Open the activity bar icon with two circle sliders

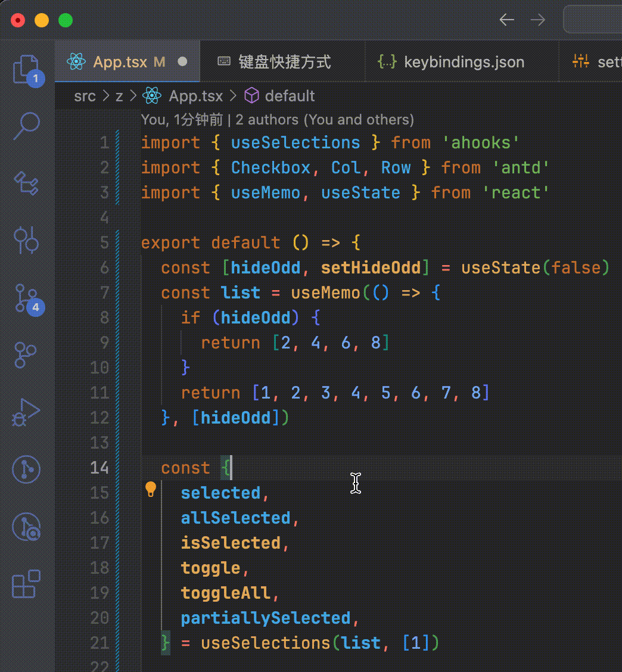point(26,240)
